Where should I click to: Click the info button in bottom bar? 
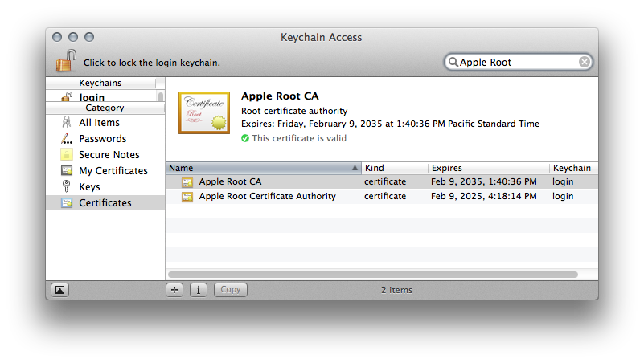coord(199,290)
